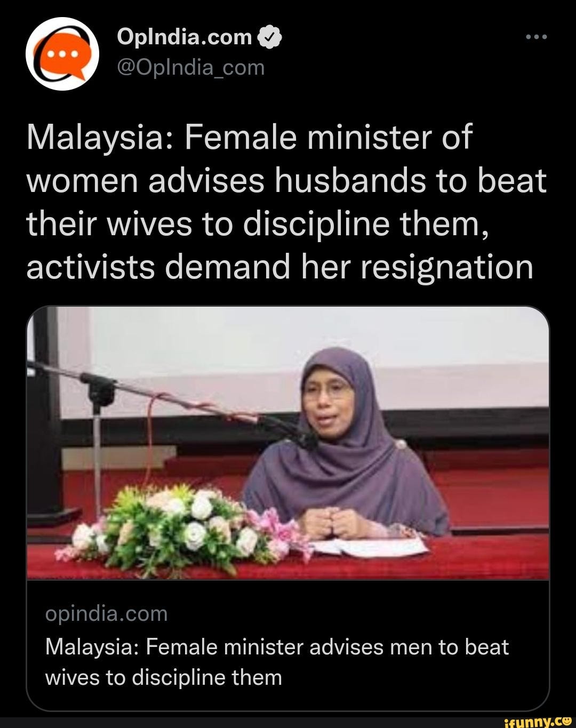Click the OpIndia.com display name
The image size is (576, 728).
(x=184, y=37)
